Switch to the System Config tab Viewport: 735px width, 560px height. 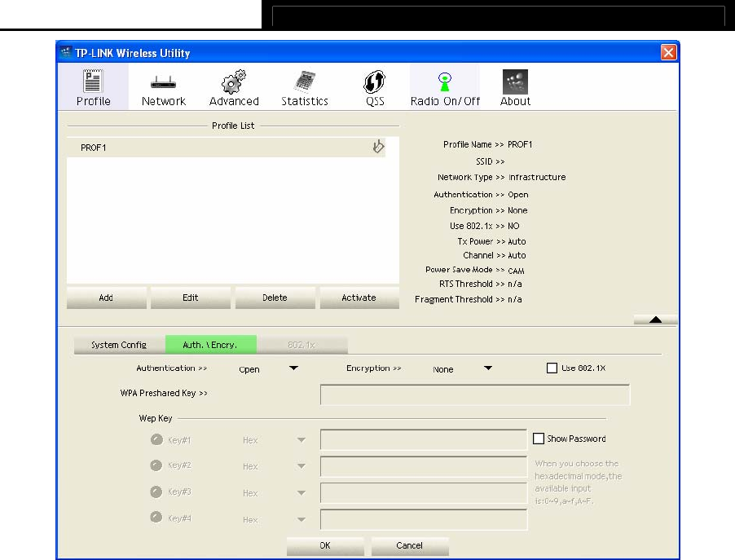pos(119,345)
